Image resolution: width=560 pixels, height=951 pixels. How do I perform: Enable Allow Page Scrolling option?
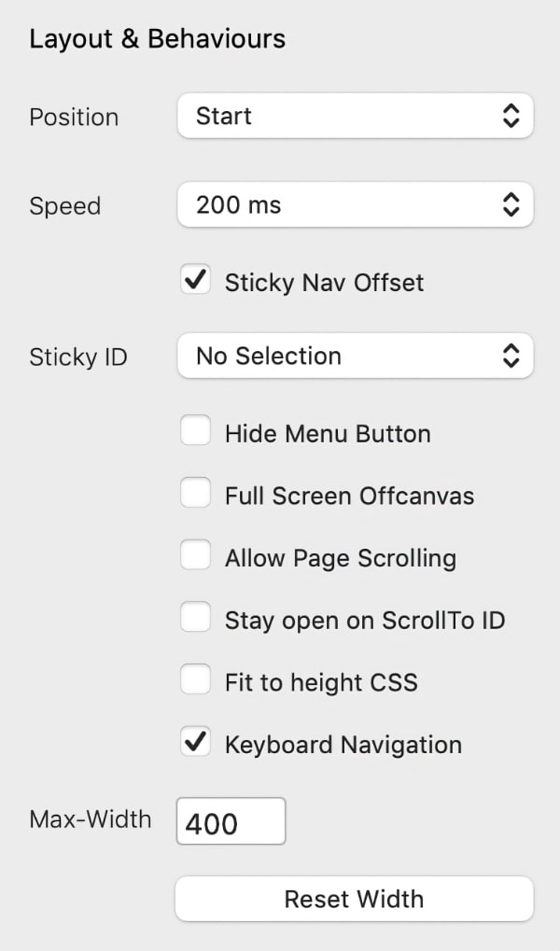(x=196, y=556)
